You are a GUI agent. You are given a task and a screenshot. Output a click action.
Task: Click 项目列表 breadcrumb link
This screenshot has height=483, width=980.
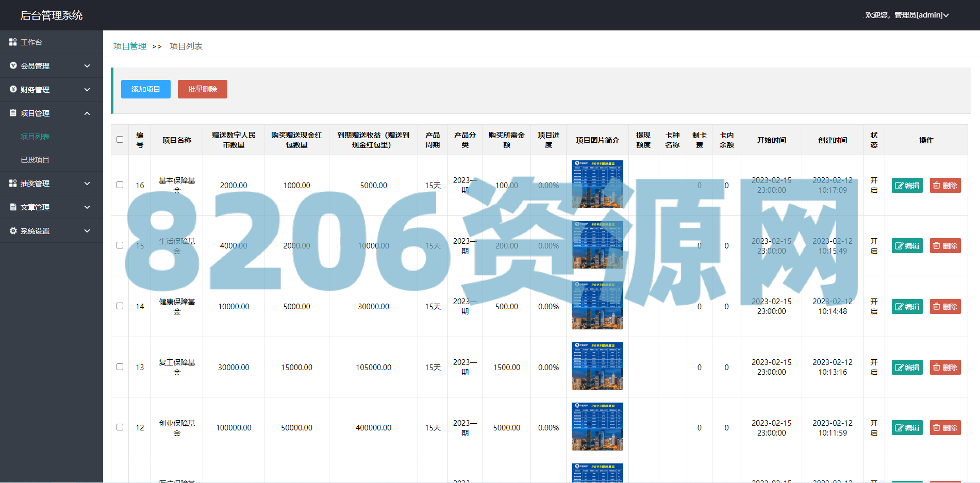186,46
